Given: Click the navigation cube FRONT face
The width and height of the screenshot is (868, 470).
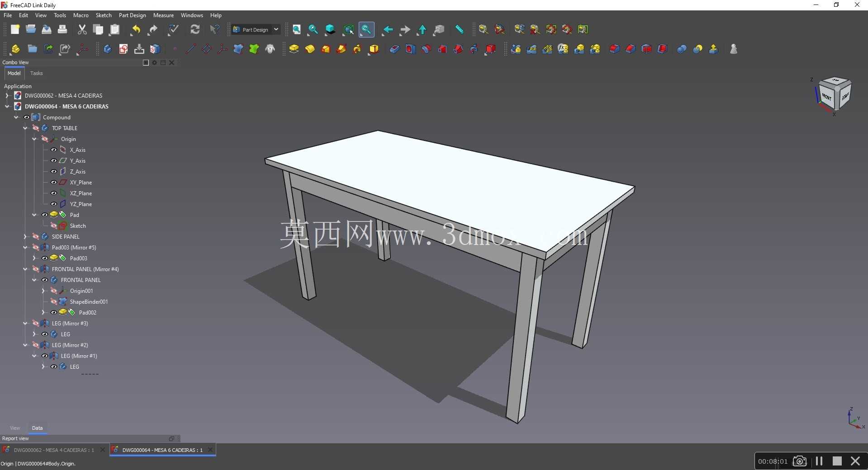Looking at the screenshot, I should point(826,97).
